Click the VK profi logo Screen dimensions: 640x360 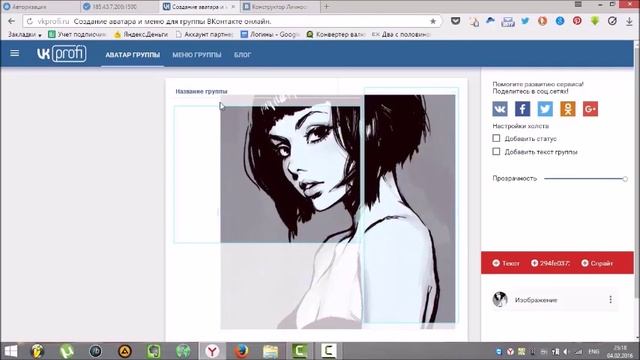click(62, 53)
